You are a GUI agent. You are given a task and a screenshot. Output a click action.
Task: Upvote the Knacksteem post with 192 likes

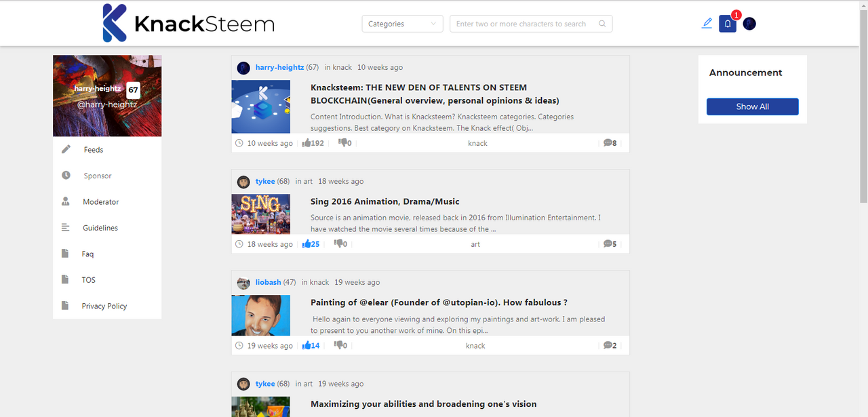pyautogui.click(x=307, y=143)
